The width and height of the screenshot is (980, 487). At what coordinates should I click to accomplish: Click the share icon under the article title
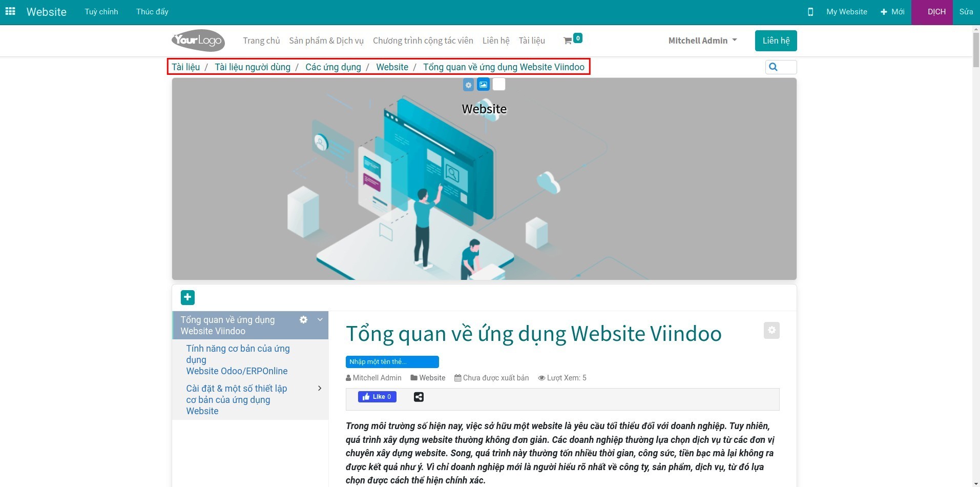coord(418,396)
